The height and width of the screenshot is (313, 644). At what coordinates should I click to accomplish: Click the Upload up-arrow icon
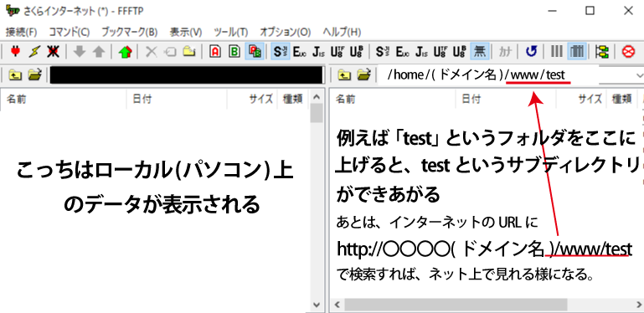click(99, 52)
